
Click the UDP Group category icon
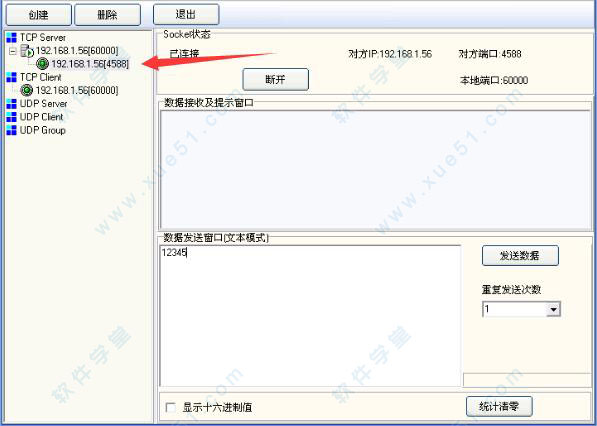click(x=11, y=130)
